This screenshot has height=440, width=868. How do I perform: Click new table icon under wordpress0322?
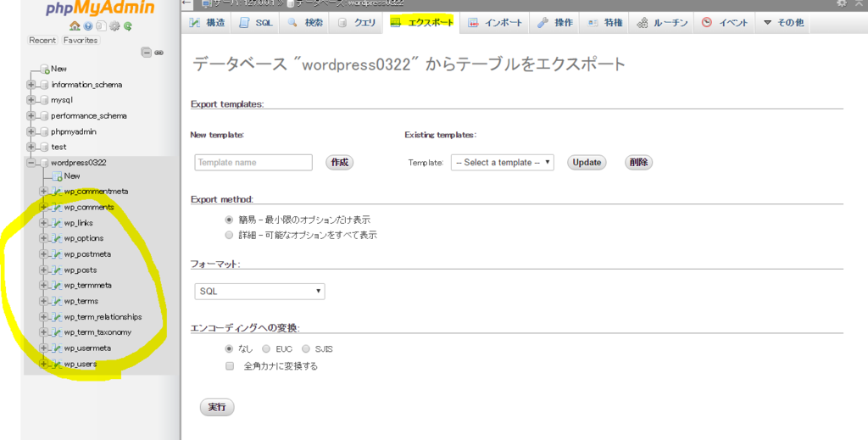[x=57, y=176]
